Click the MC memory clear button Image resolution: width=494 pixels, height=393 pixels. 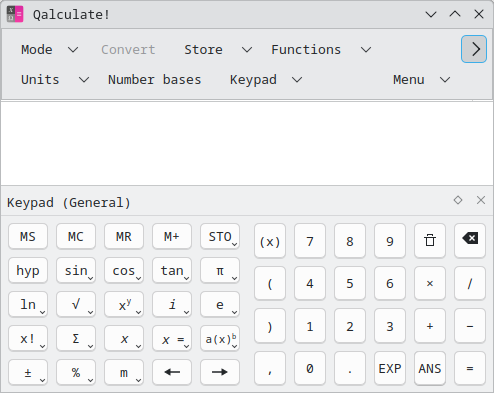click(x=76, y=236)
